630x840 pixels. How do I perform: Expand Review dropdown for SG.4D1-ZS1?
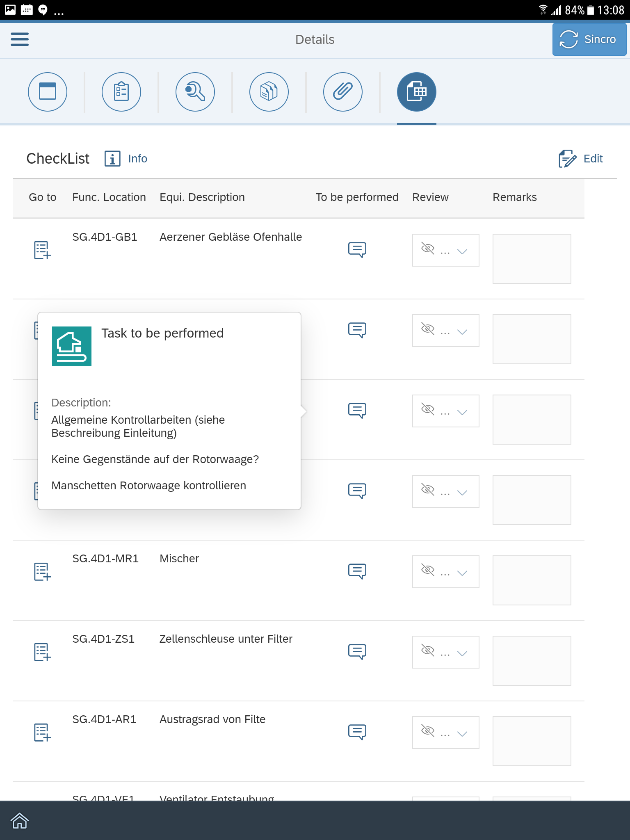point(462,653)
